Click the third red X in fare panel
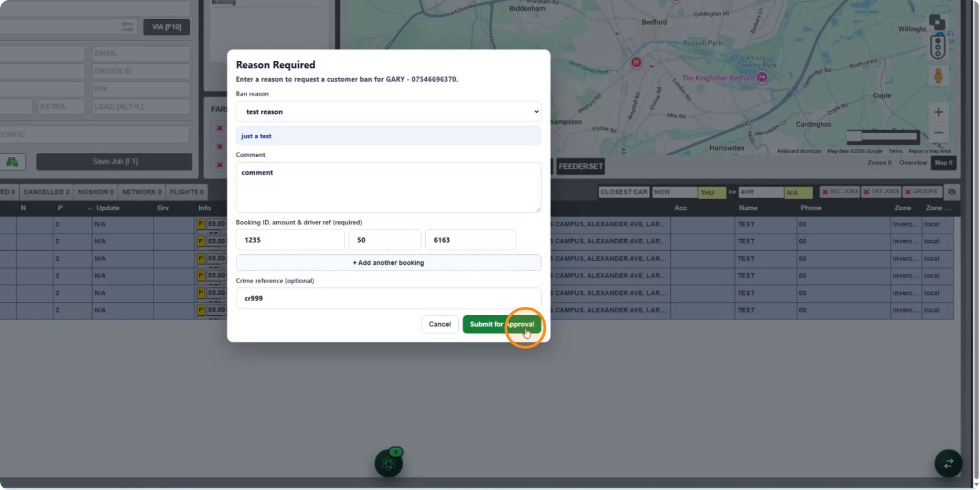This screenshot has height=490, width=980. pyautogui.click(x=220, y=164)
